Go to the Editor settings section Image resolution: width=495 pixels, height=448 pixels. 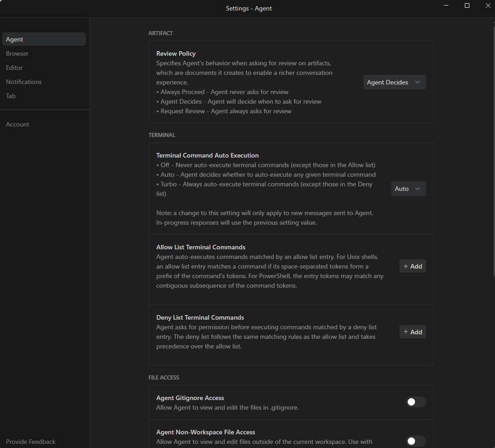tap(14, 68)
